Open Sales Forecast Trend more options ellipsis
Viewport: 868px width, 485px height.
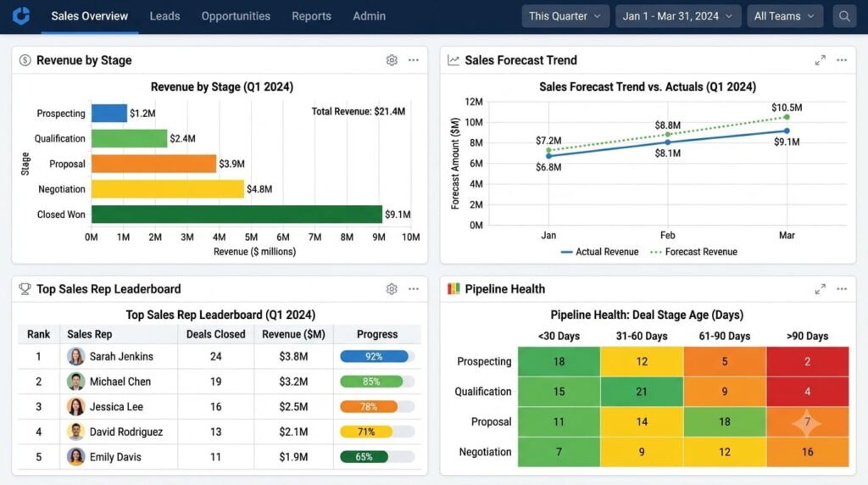point(842,60)
